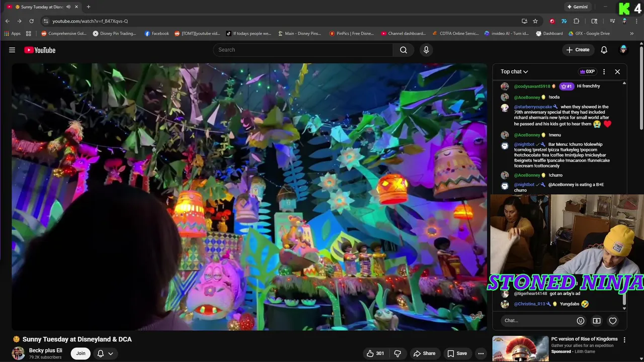
Task: Go forward with browser arrow
Action: 19,21
